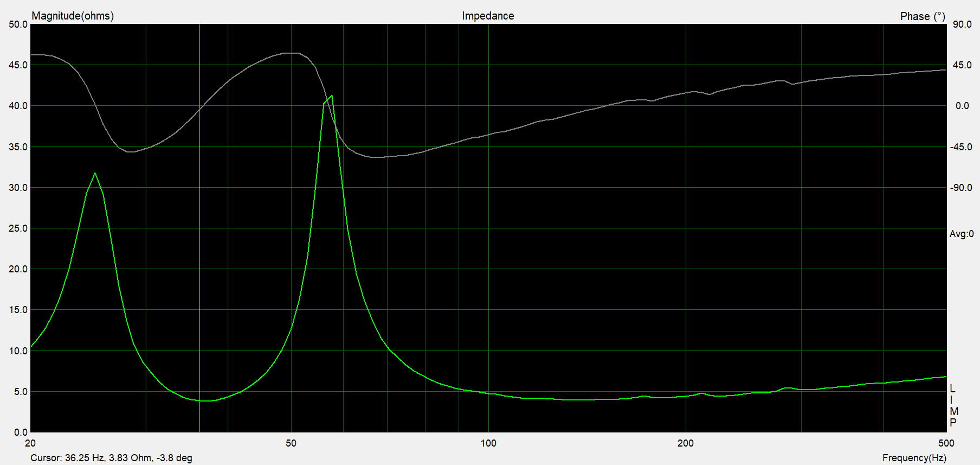Click the "Impedance" title text
Screen dimensions: 980x465
coord(488,16)
